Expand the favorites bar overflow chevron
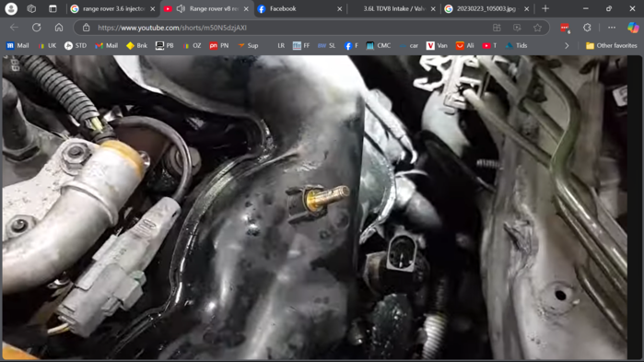Screen dimensions: 644x362 [x=567, y=45]
